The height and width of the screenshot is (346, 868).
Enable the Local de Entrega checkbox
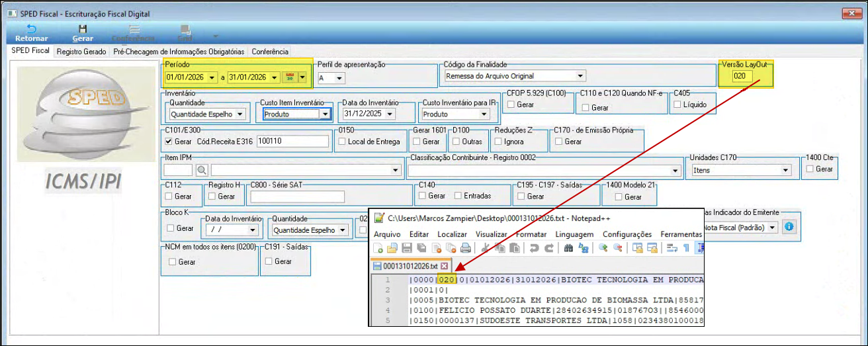(x=342, y=142)
